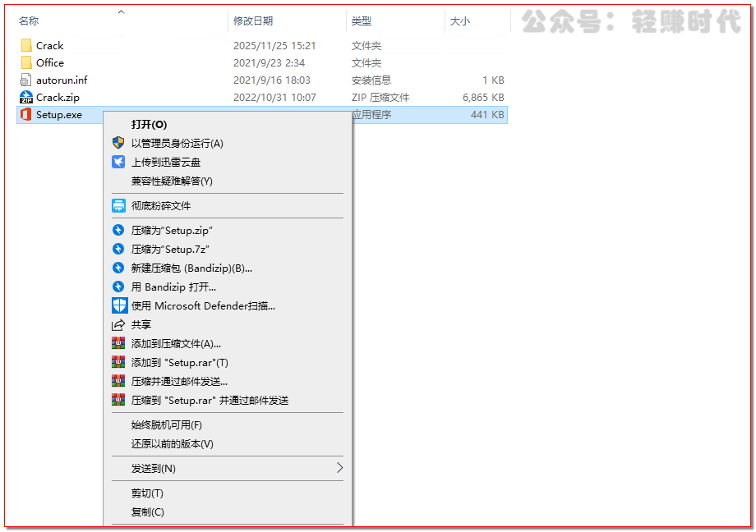The image size is (756, 532).
Task: Select 剪切(T) in the context menu
Action: [x=147, y=493]
